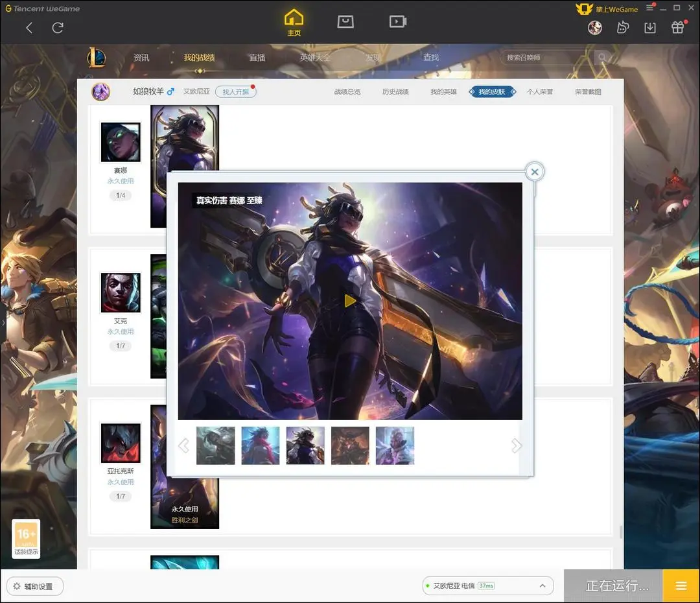The height and width of the screenshot is (603, 700).
Task: Show previous skin thumbnails with left arrow
Action: pyautogui.click(x=183, y=445)
